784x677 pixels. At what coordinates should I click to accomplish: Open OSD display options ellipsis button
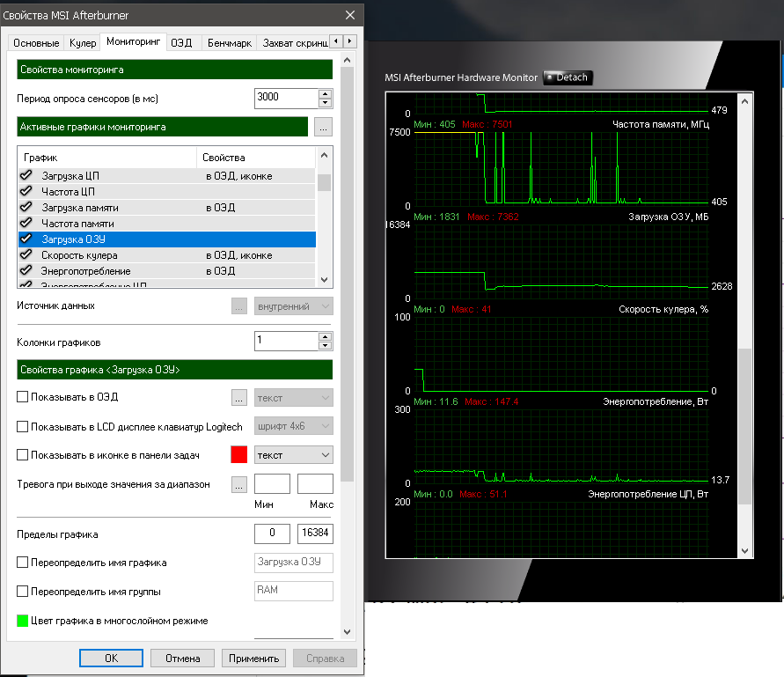tap(239, 398)
